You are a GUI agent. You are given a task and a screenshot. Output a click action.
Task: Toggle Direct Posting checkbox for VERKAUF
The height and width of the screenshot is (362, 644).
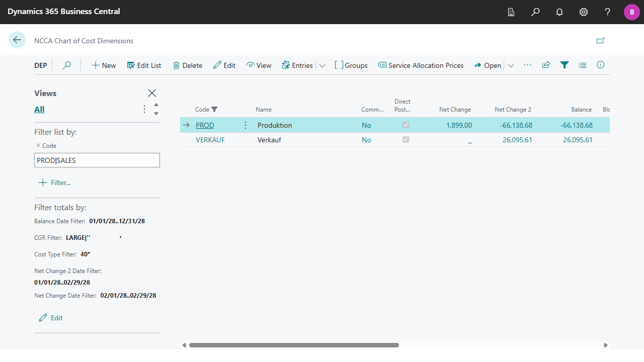(x=406, y=140)
